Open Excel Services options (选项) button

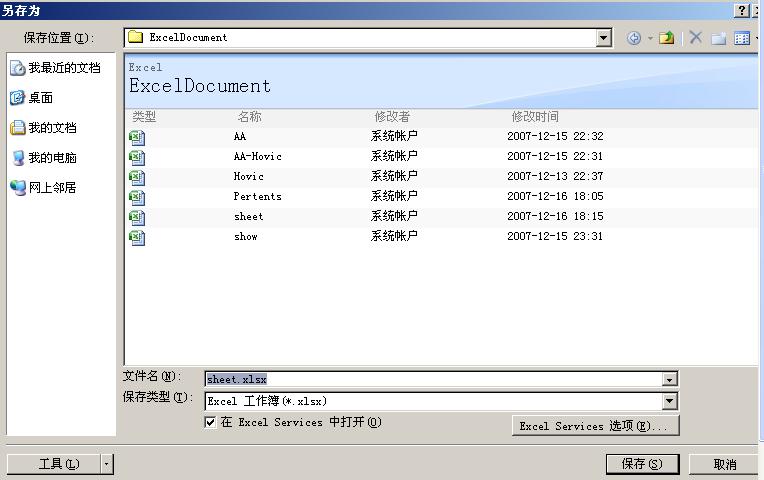tap(595, 426)
